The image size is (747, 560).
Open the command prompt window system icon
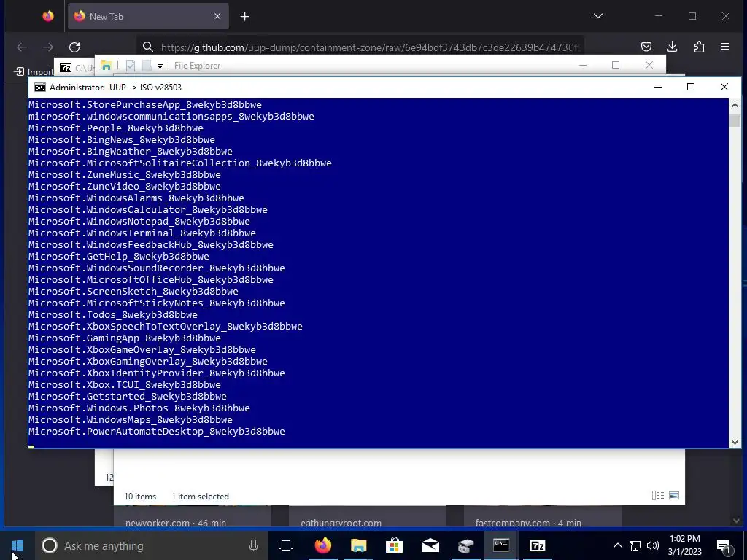click(40, 87)
